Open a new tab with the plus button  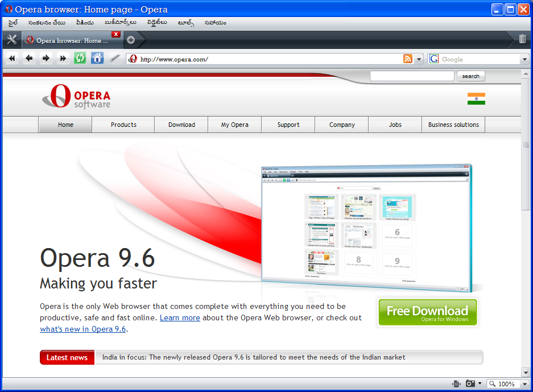point(131,40)
